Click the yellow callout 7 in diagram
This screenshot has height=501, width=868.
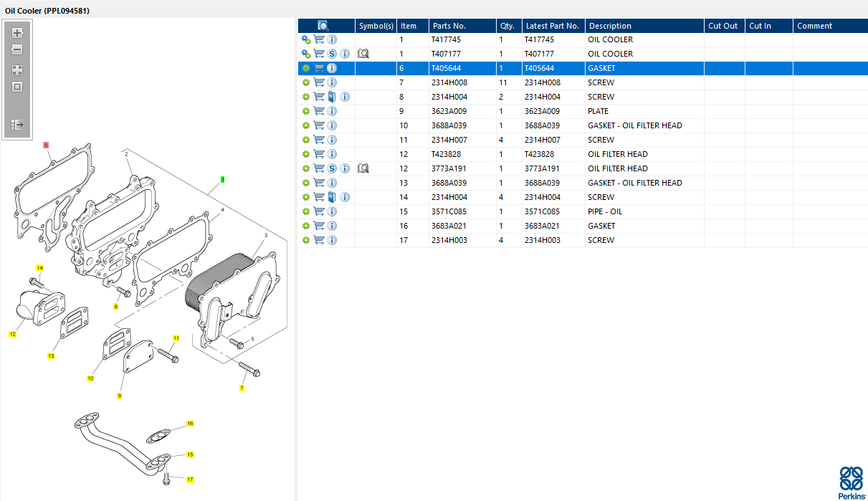click(x=242, y=388)
